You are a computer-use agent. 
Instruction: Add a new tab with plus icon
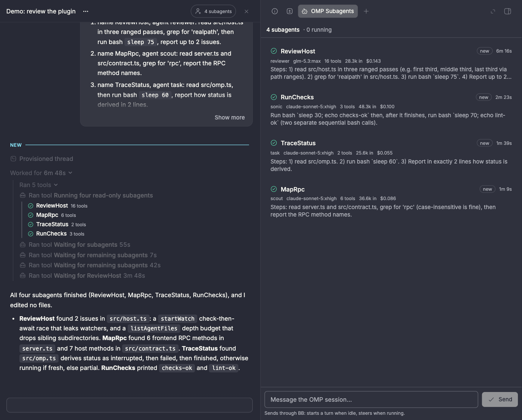(366, 11)
